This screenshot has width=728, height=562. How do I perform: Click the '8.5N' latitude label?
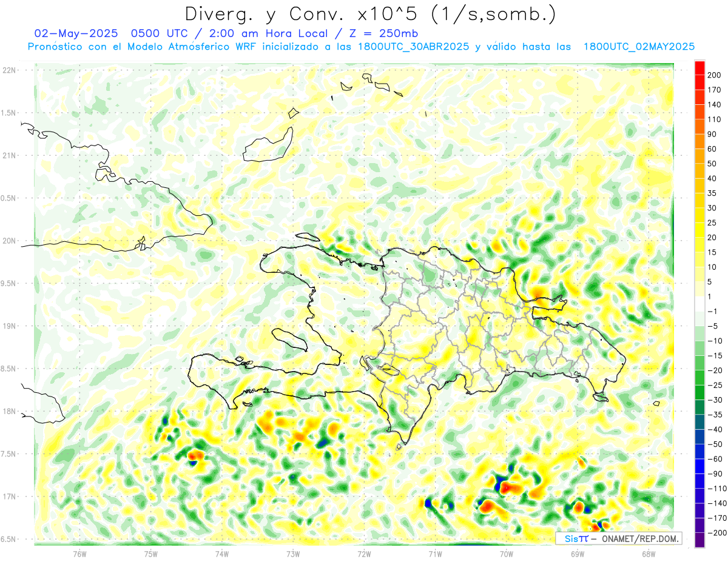pyautogui.click(x=9, y=369)
